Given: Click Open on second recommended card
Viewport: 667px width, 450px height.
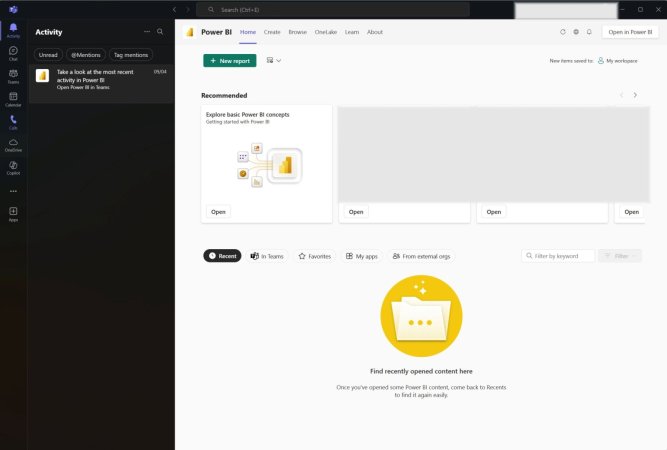Looking at the screenshot, I should point(356,212).
